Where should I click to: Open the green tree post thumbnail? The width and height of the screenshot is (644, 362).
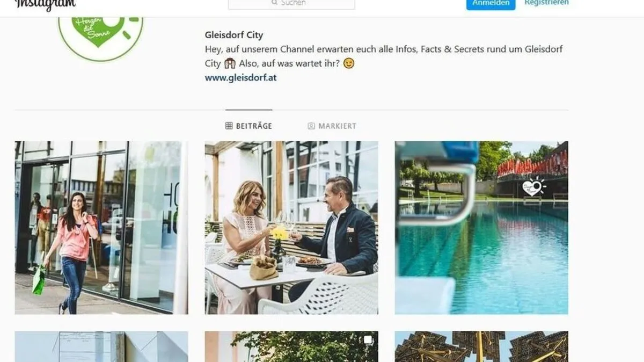[291, 346]
